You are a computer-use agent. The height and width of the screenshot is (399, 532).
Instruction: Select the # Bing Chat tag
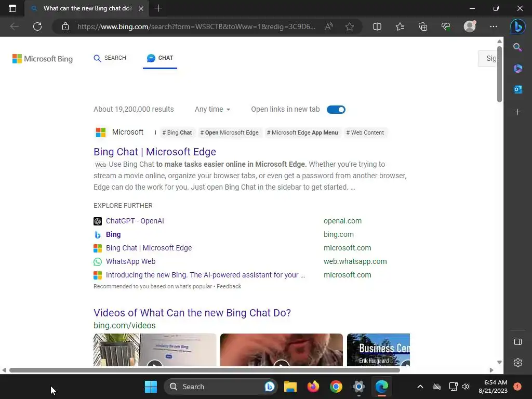177,132
